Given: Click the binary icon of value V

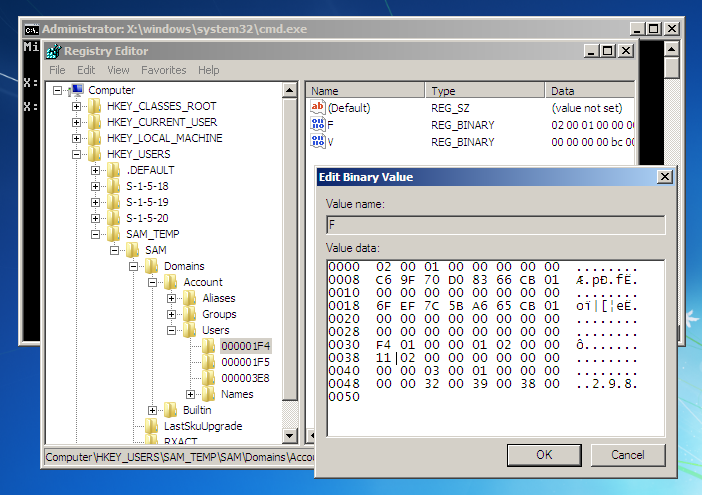Looking at the screenshot, I should point(319,142).
